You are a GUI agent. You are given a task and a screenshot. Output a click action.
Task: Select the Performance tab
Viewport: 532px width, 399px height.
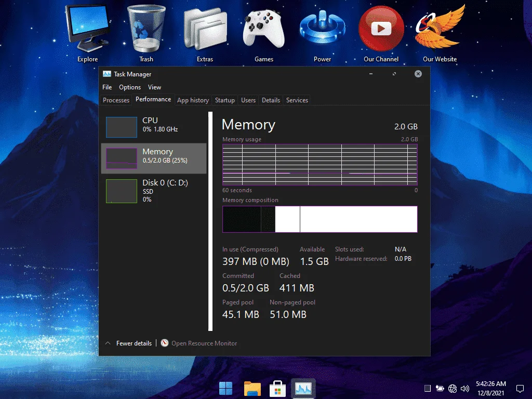pyautogui.click(x=153, y=99)
